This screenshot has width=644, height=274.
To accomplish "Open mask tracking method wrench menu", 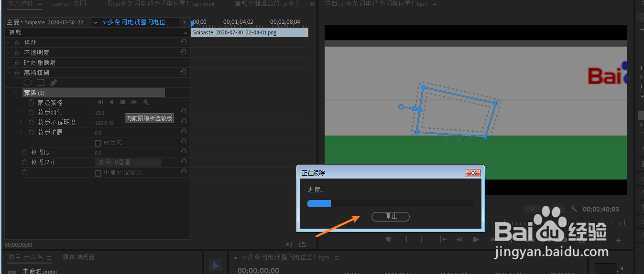I will pyautogui.click(x=146, y=102).
